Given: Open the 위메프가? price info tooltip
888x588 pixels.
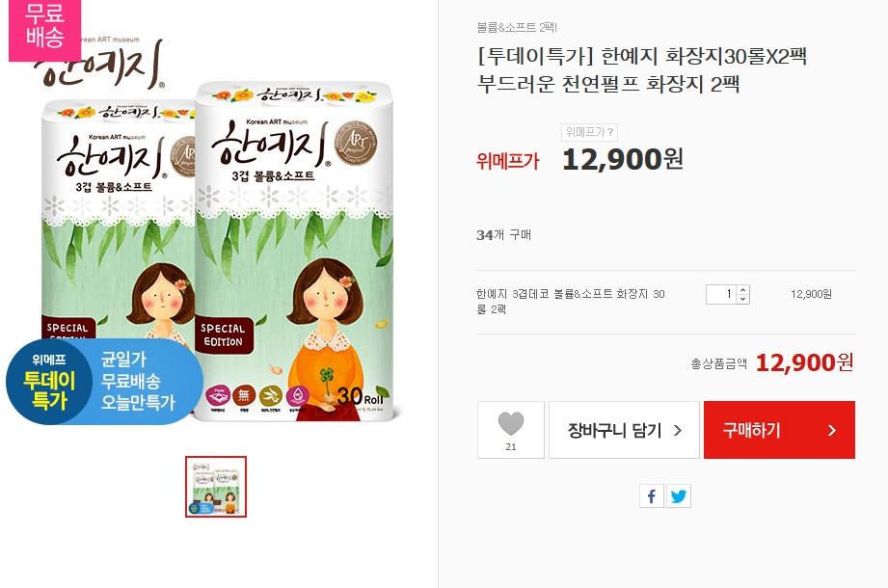Looking at the screenshot, I should [589, 132].
